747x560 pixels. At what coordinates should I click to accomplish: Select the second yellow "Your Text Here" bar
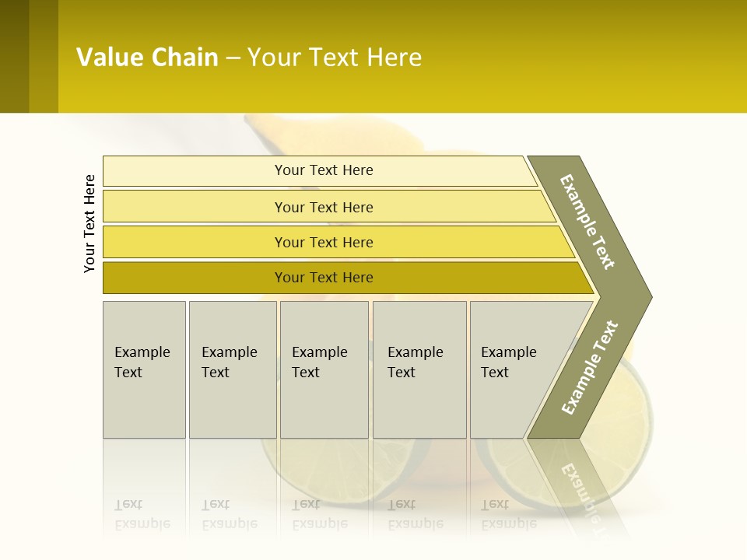point(329,207)
